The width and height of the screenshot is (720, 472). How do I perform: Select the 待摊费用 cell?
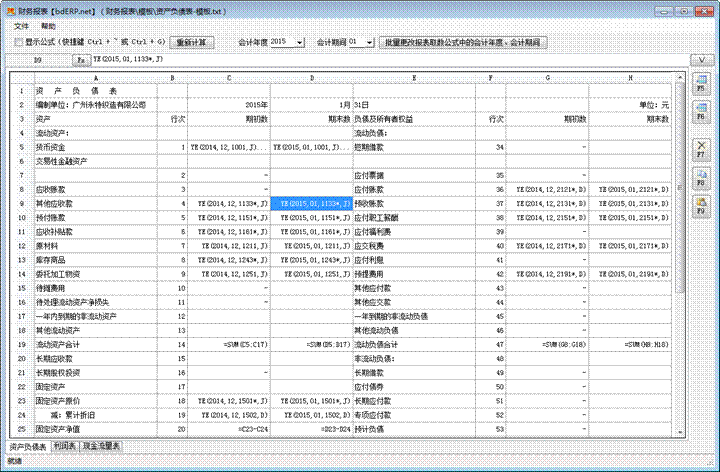(96, 288)
